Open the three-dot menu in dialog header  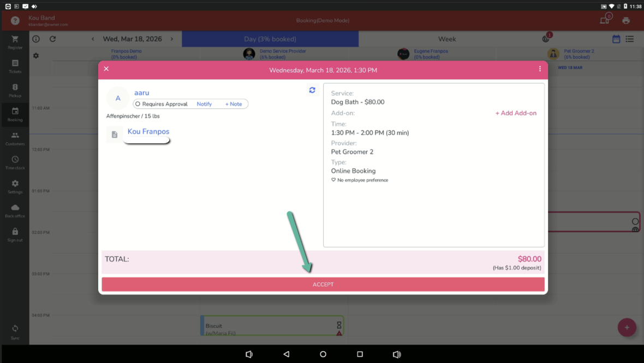coord(540,69)
